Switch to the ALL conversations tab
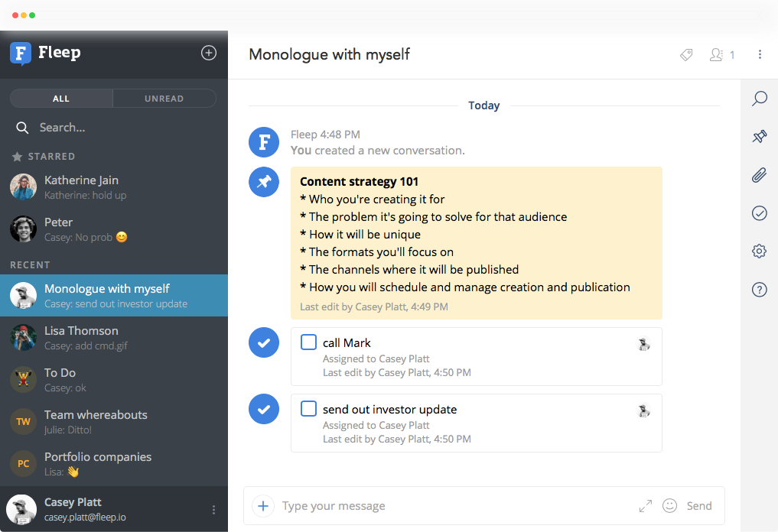778x532 pixels. [x=61, y=98]
